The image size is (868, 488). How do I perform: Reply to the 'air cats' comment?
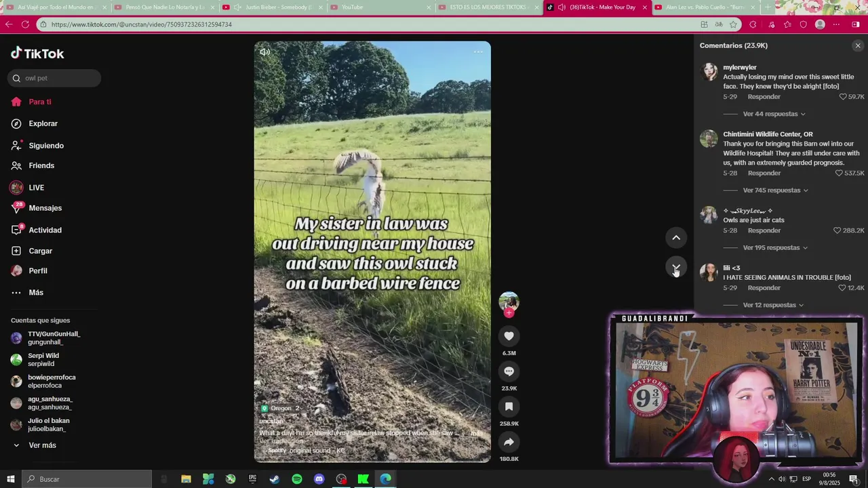pos(764,230)
